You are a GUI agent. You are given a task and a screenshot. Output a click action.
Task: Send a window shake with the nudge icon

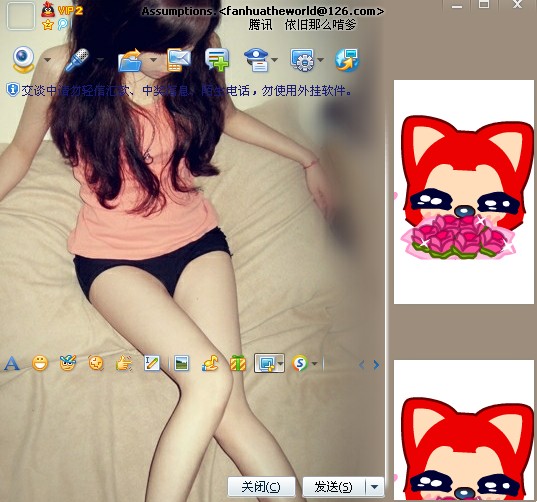(x=96, y=363)
